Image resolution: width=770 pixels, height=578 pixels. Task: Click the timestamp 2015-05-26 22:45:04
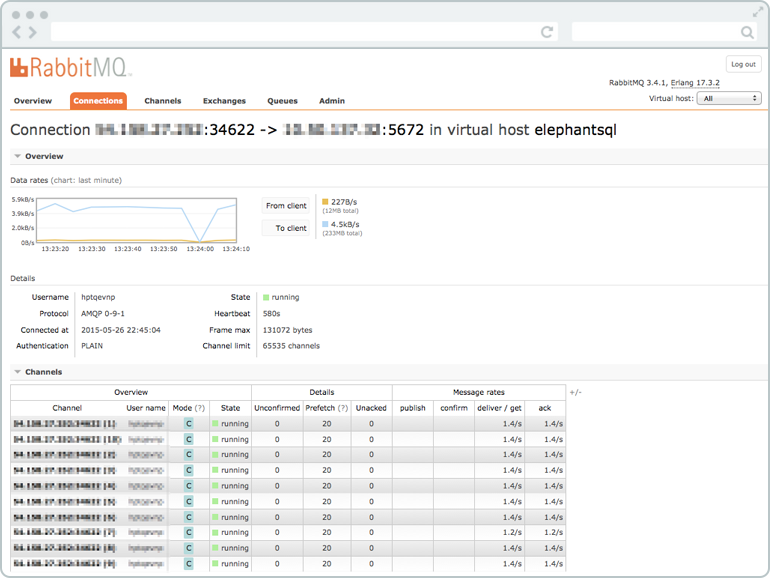pos(121,330)
